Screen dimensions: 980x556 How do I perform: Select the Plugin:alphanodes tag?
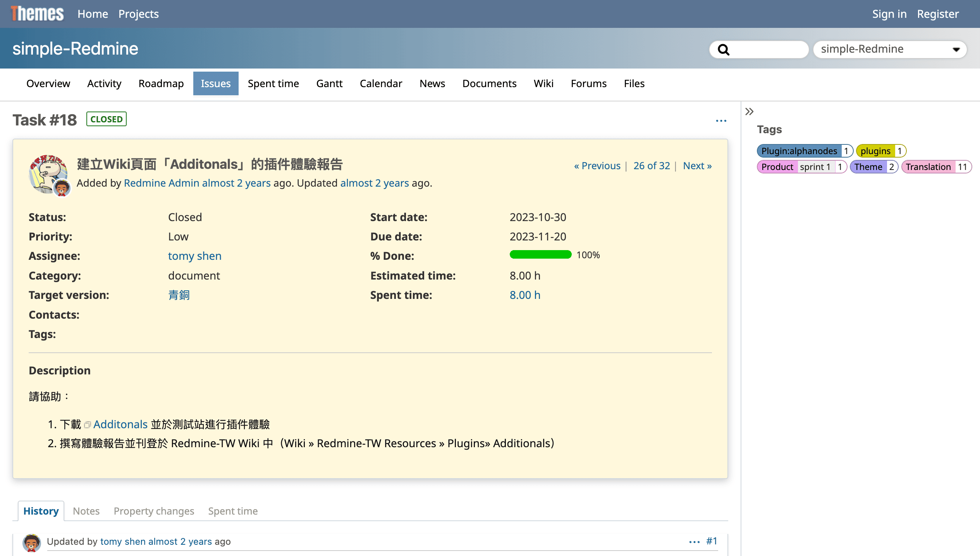point(799,151)
